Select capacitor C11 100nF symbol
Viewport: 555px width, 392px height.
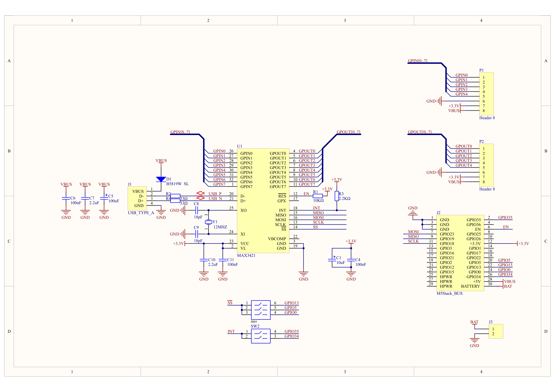[x=223, y=260]
